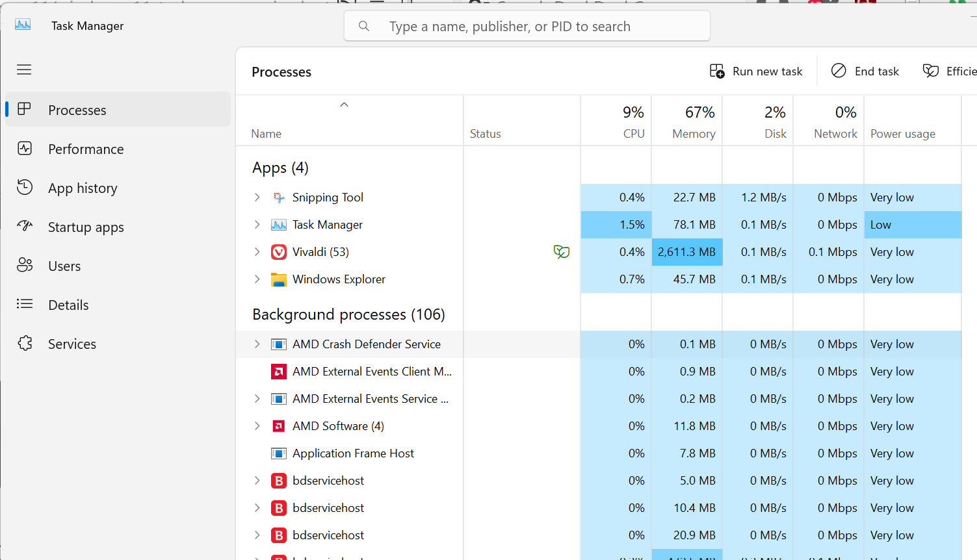Focus the name, publisher, or PID search box
Screen dimensions: 977x560
click(x=527, y=26)
